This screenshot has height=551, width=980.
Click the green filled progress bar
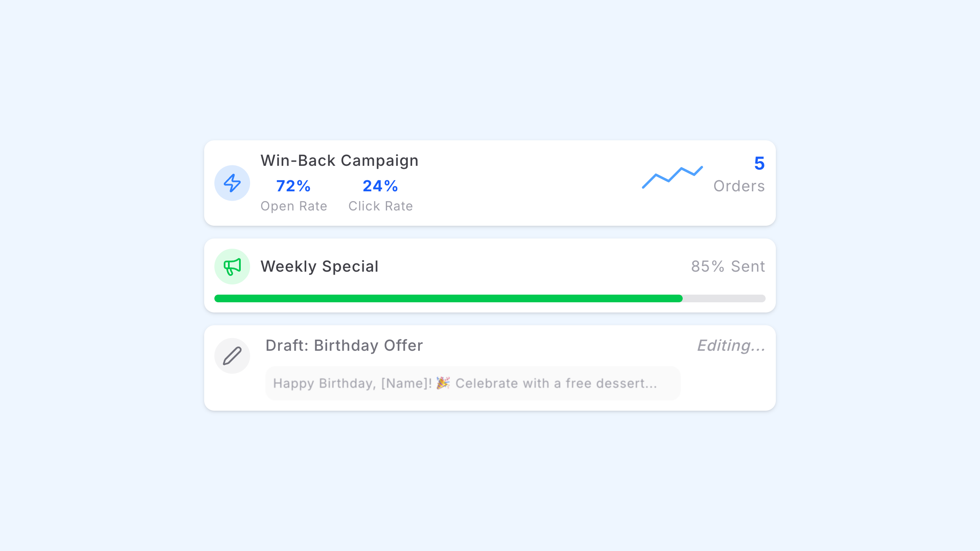tap(448, 298)
